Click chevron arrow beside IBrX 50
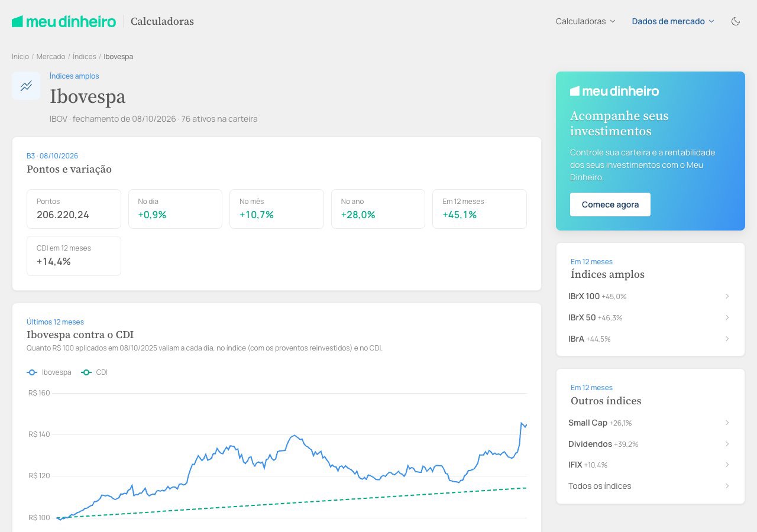This screenshot has width=757, height=532. coord(727,317)
